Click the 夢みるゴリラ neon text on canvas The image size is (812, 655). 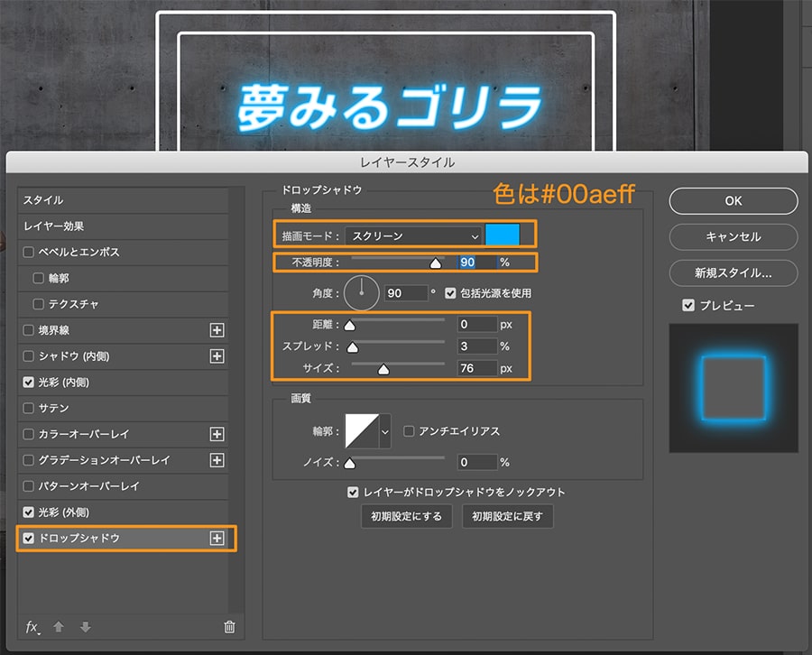tap(390, 106)
